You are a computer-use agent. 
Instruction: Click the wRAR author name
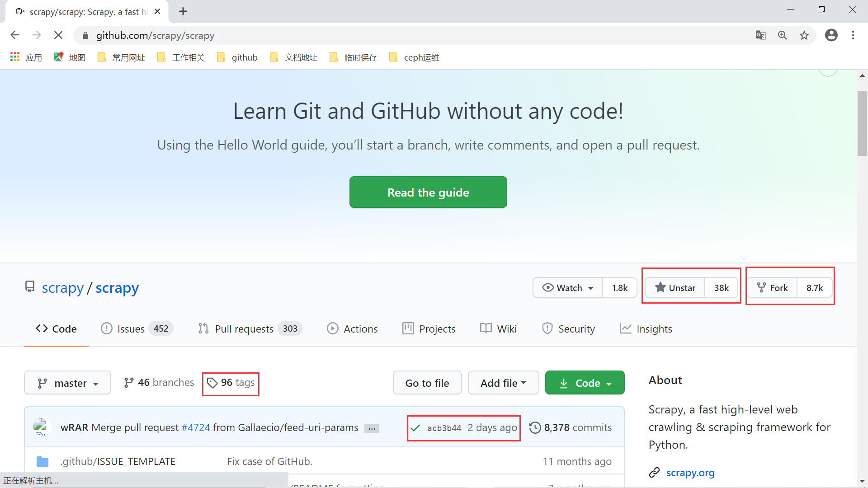pos(75,427)
